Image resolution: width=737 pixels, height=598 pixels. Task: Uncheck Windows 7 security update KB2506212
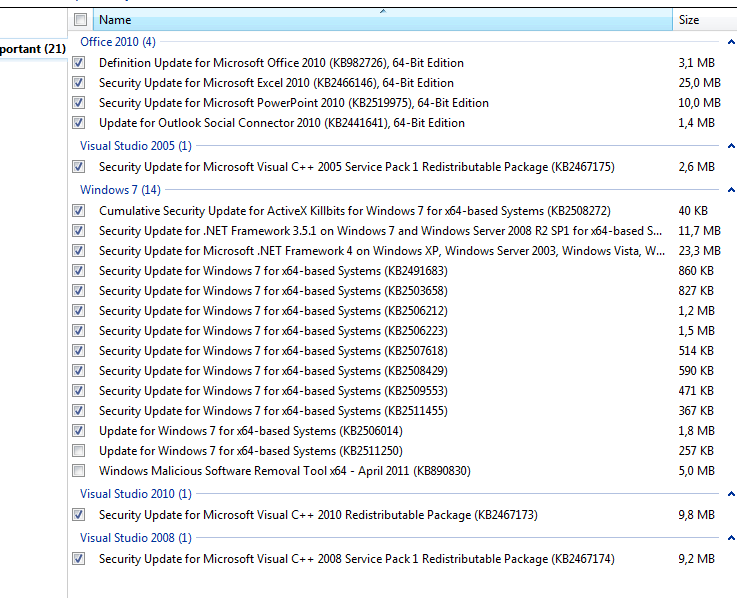pos(78,311)
